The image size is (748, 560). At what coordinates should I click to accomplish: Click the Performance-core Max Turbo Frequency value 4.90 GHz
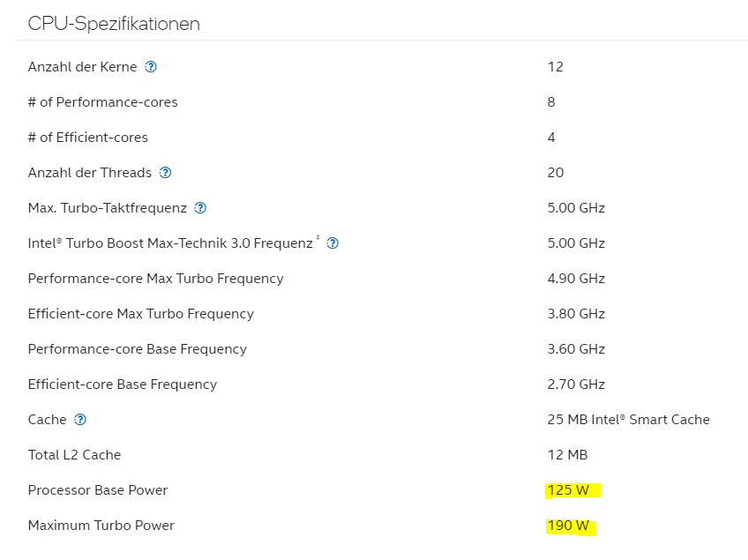click(576, 279)
